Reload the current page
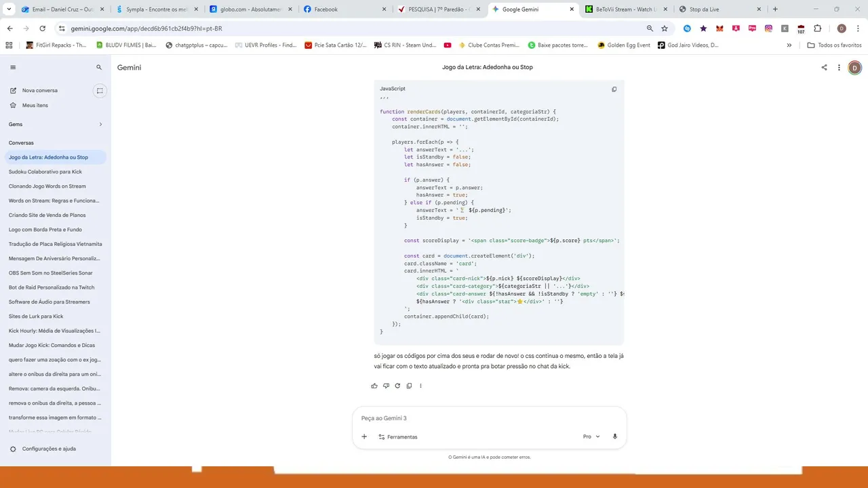The width and height of the screenshot is (868, 488). coord(43,28)
